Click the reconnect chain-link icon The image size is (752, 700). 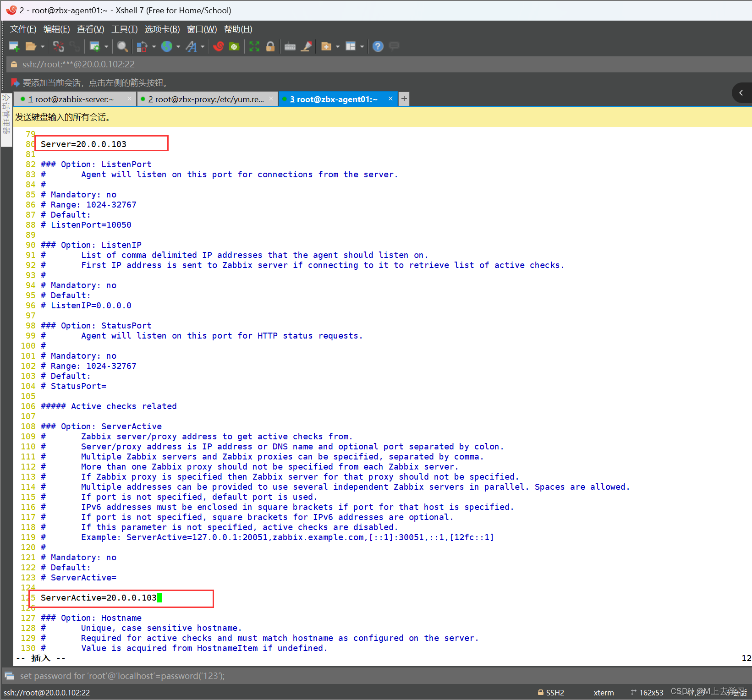pyautogui.click(x=75, y=46)
